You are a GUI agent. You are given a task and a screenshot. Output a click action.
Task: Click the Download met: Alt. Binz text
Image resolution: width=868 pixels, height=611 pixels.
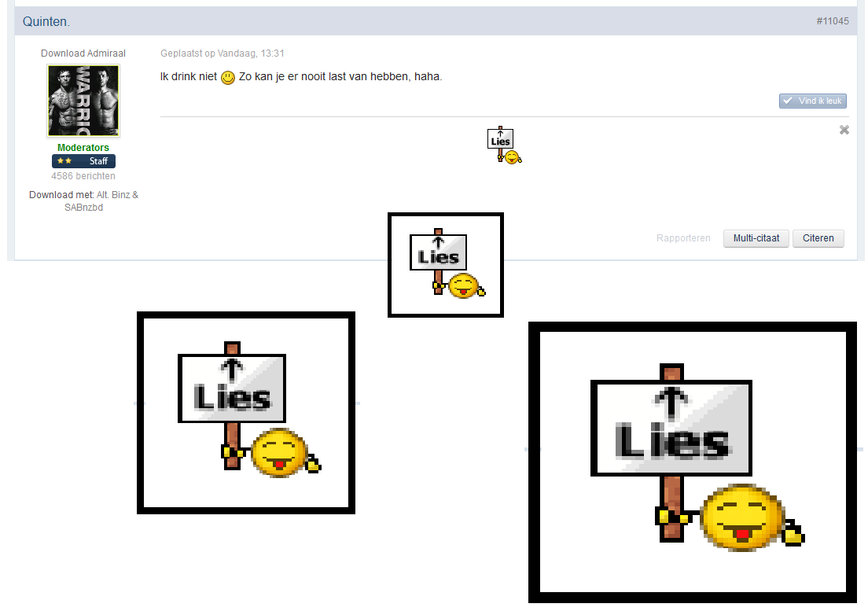[83, 195]
